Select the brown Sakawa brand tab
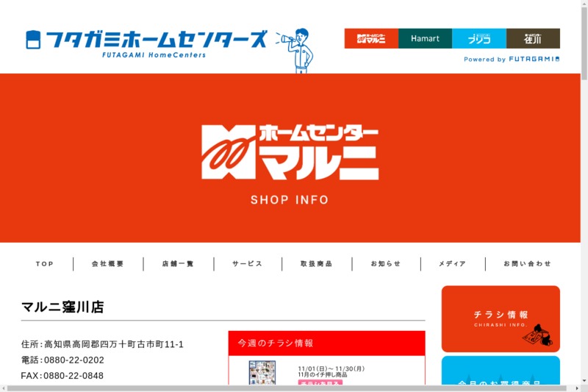 [x=533, y=38]
